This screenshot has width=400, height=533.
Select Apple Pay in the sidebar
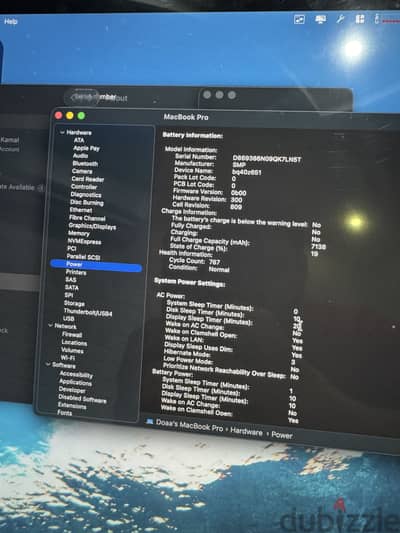tap(86, 148)
